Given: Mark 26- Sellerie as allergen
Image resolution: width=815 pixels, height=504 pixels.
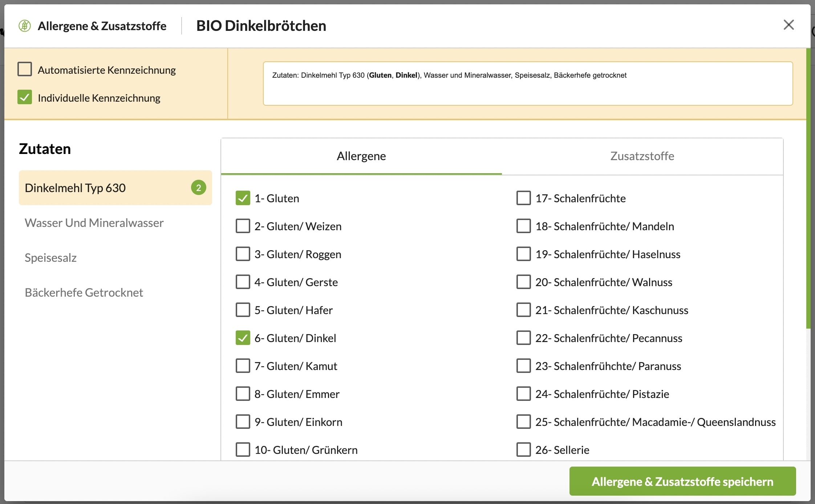Looking at the screenshot, I should pos(523,450).
